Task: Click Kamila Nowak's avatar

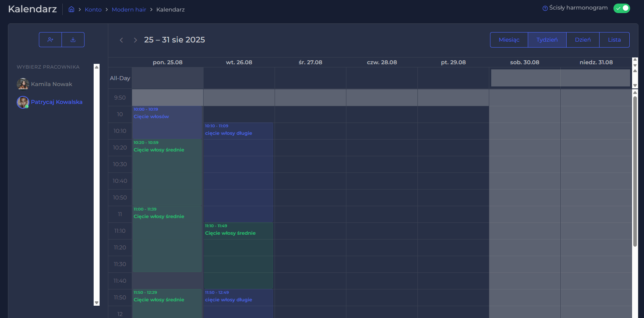Action: 23,84
